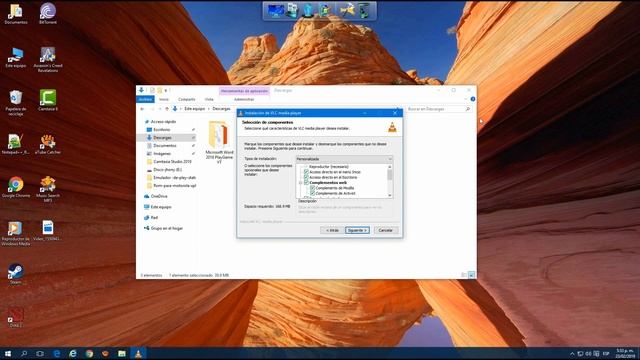Click the Siguiente button in installer
640x360 pixels.
(x=357, y=230)
